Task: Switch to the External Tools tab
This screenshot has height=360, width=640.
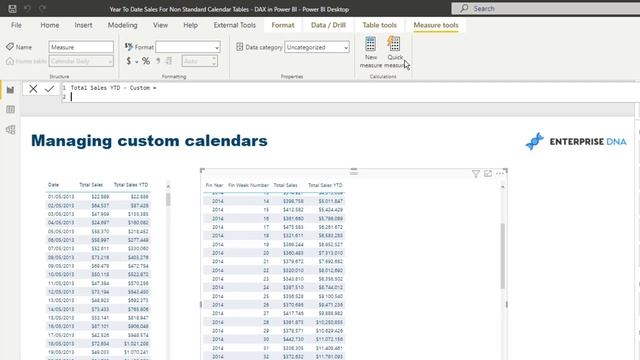Action: pos(235,25)
